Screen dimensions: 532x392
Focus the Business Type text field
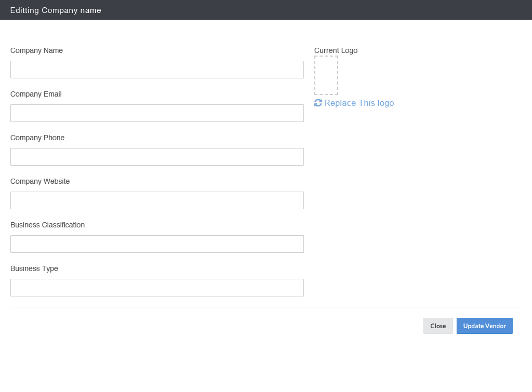157,288
